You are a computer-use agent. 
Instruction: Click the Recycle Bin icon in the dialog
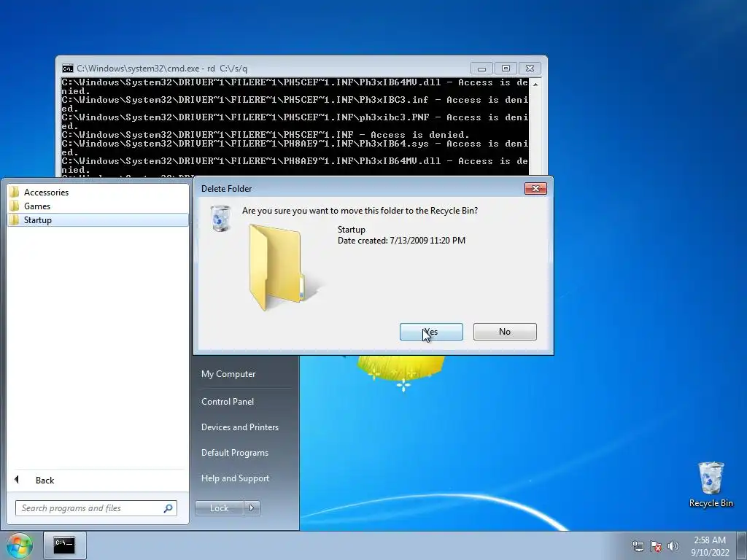coord(220,219)
